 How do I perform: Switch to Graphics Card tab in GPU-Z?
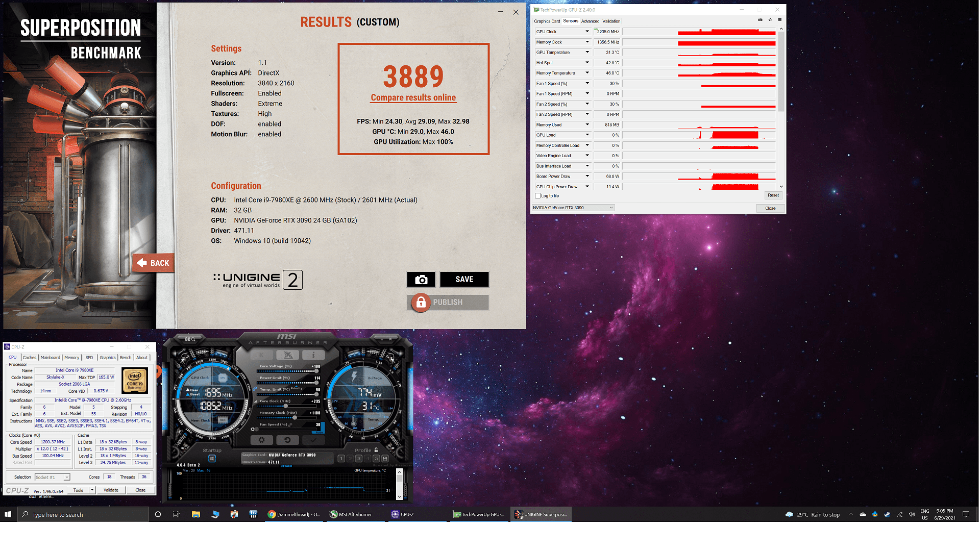(x=547, y=21)
